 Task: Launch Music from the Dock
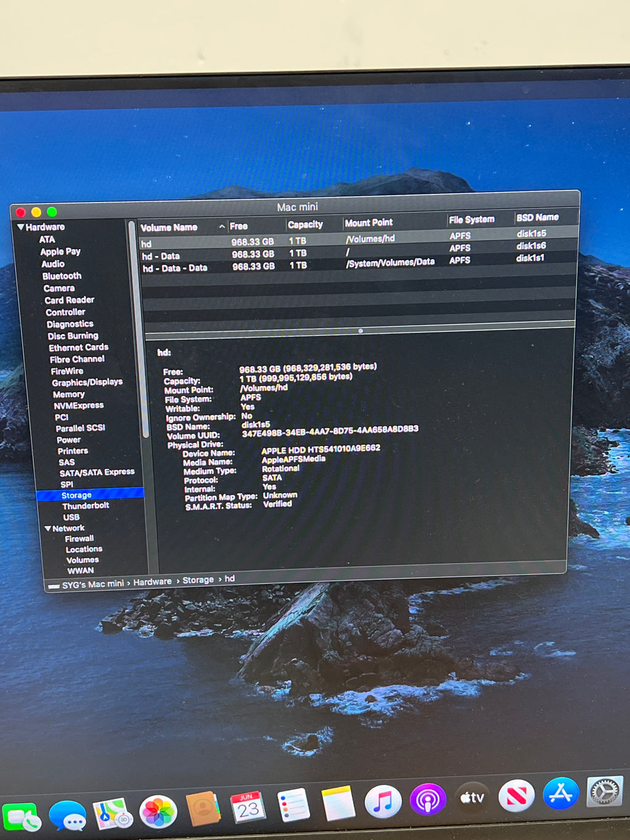pyautogui.click(x=383, y=801)
